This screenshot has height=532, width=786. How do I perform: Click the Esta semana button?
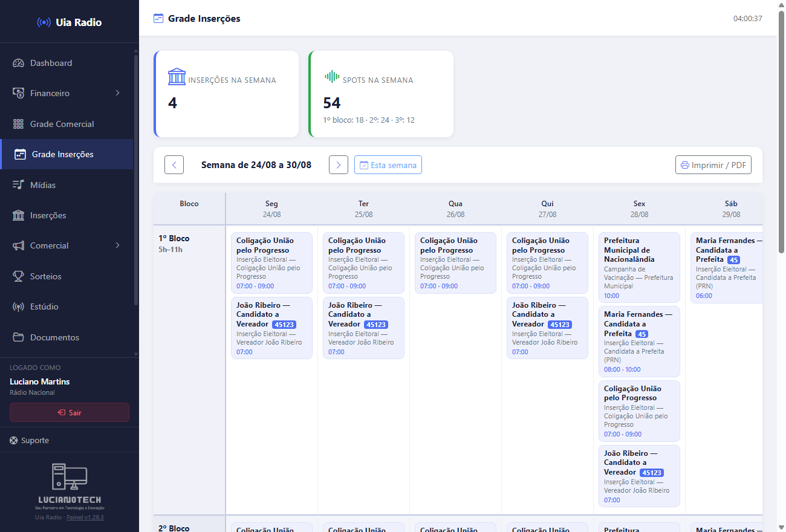point(388,165)
